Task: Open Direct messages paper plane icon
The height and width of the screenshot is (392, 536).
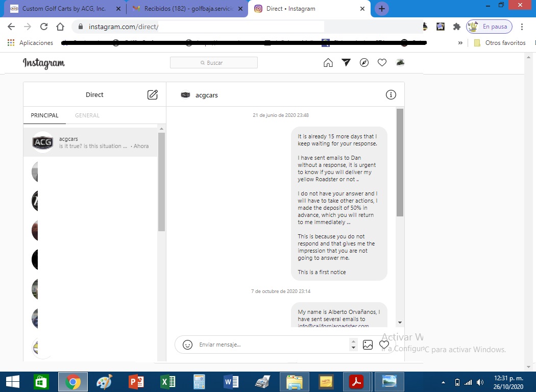Action: (346, 63)
